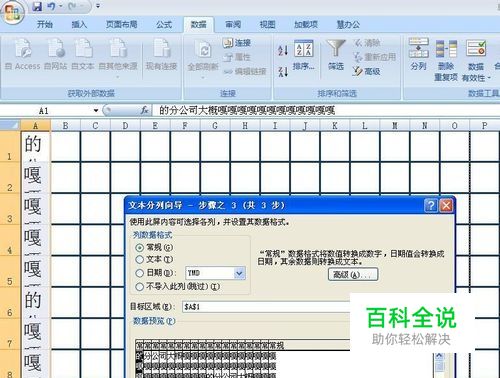Click the 高级(A)... button in wizard
The height and width of the screenshot is (378, 500).
[x=353, y=275]
